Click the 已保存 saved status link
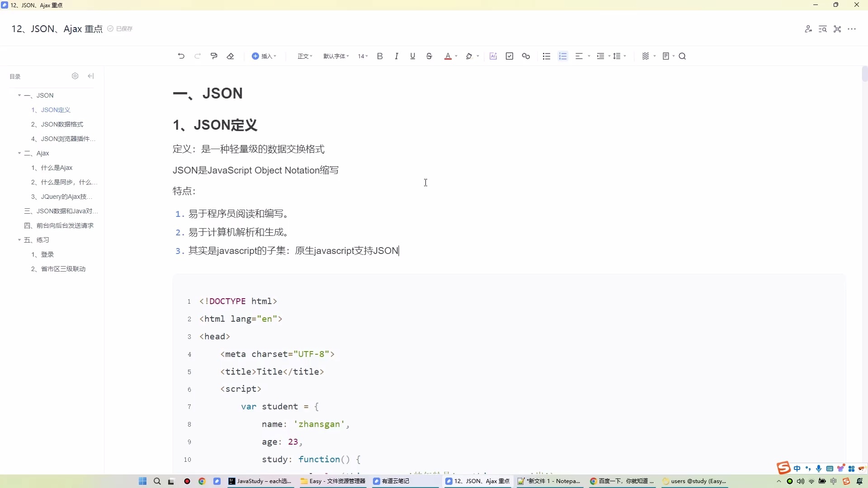This screenshot has width=868, height=488. [x=120, y=28]
